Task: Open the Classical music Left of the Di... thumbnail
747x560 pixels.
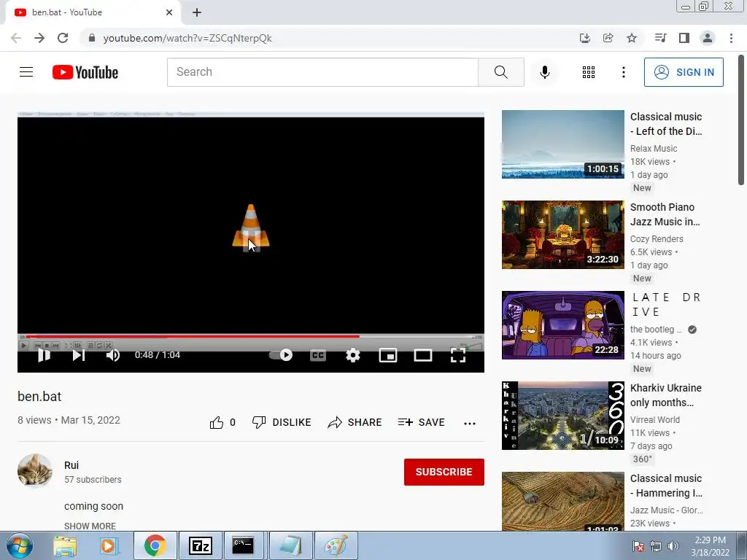Action: click(x=562, y=144)
